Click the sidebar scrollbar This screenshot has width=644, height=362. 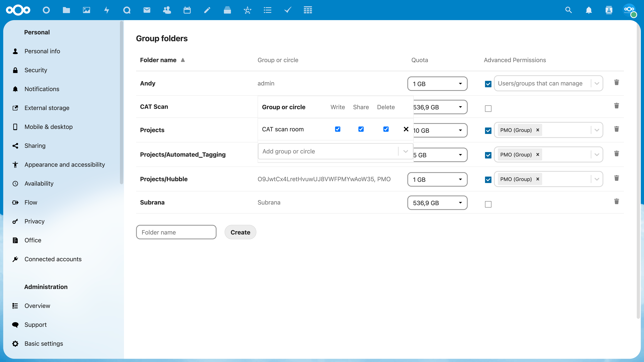click(121, 102)
